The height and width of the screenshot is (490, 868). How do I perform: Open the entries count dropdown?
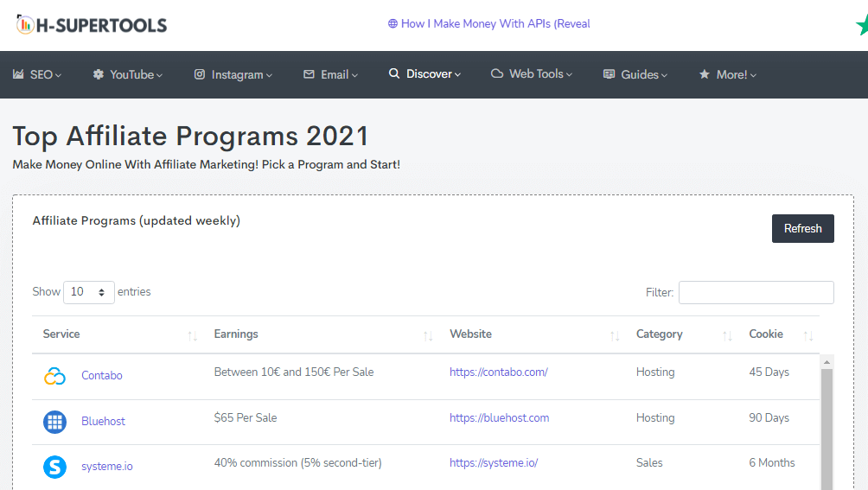pos(89,292)
